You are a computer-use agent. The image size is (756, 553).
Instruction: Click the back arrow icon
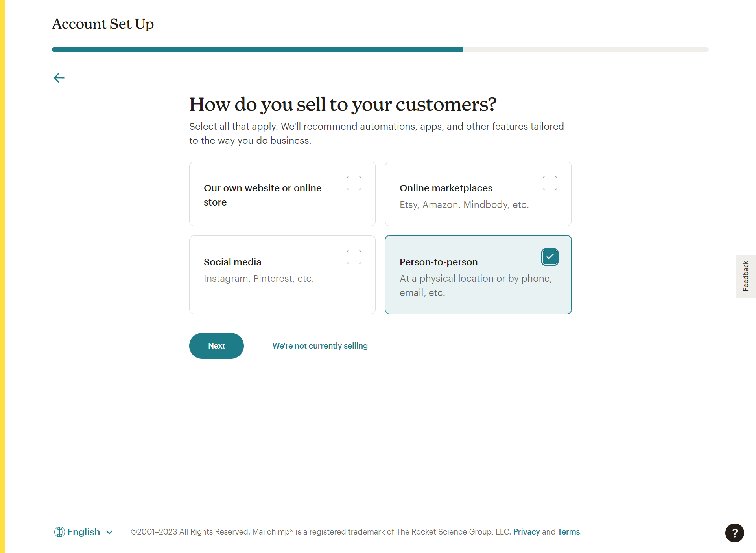pos(59,78)
